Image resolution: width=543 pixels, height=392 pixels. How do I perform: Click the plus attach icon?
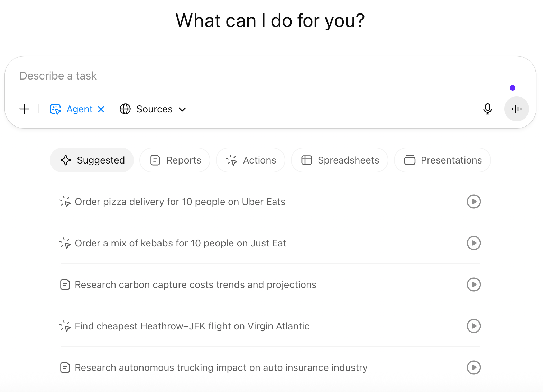coord(24,109)
